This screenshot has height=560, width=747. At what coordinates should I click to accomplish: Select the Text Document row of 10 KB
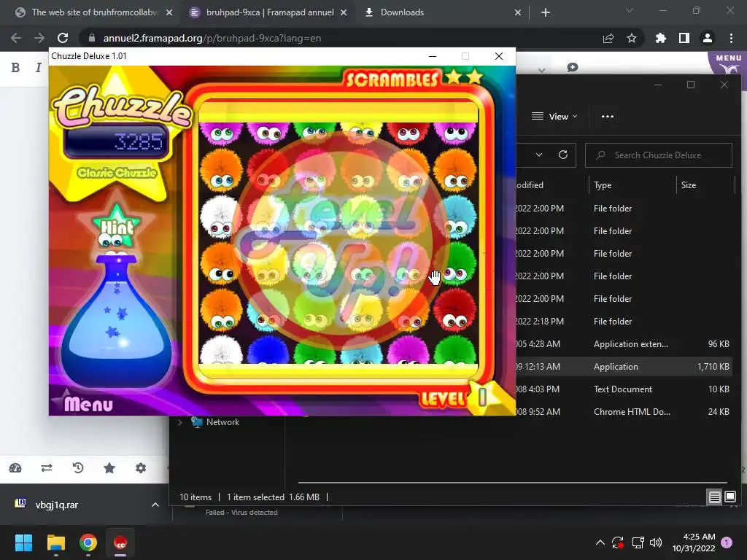(x=624, y=389)
